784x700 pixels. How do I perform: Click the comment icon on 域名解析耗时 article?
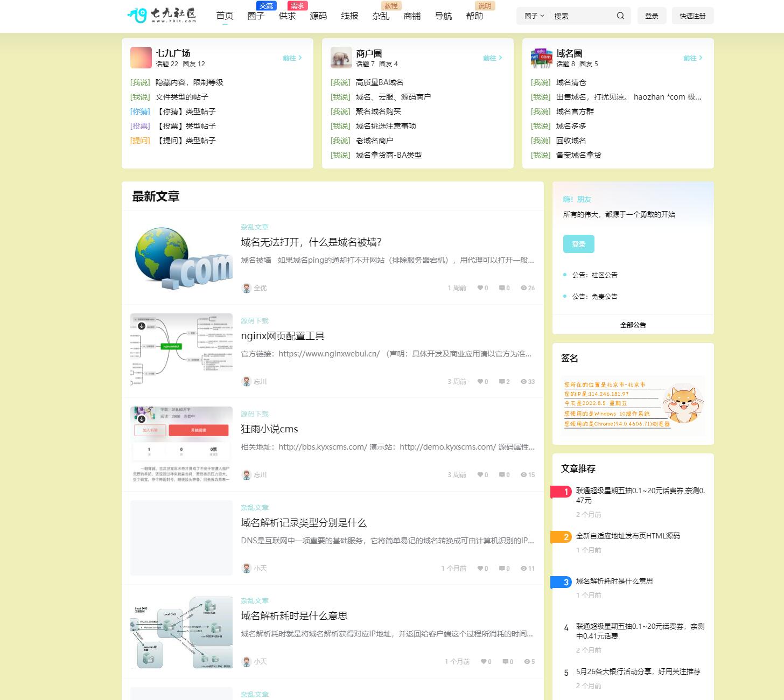505,662
